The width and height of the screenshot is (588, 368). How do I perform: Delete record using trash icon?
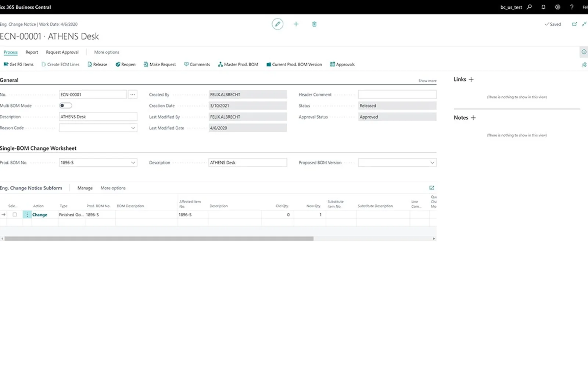314,24
